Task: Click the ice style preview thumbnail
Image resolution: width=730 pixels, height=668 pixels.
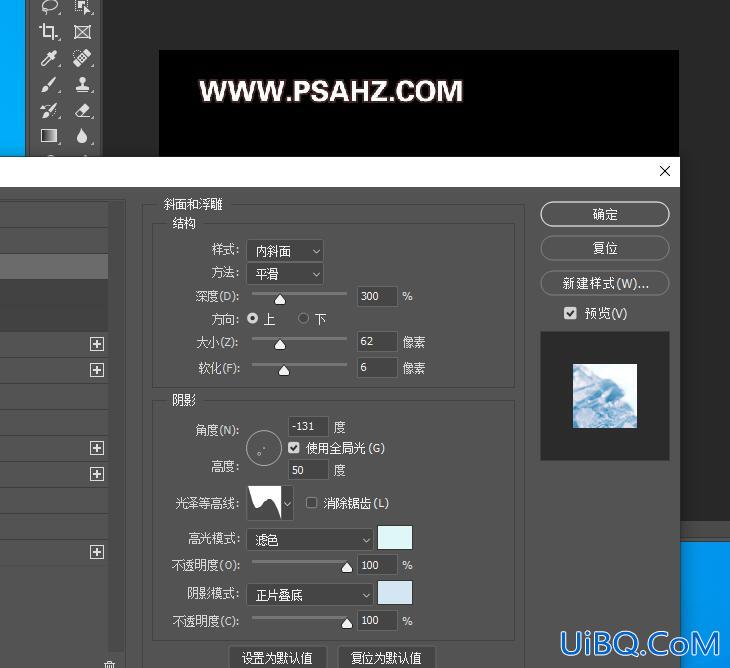Action: (605, 396)
